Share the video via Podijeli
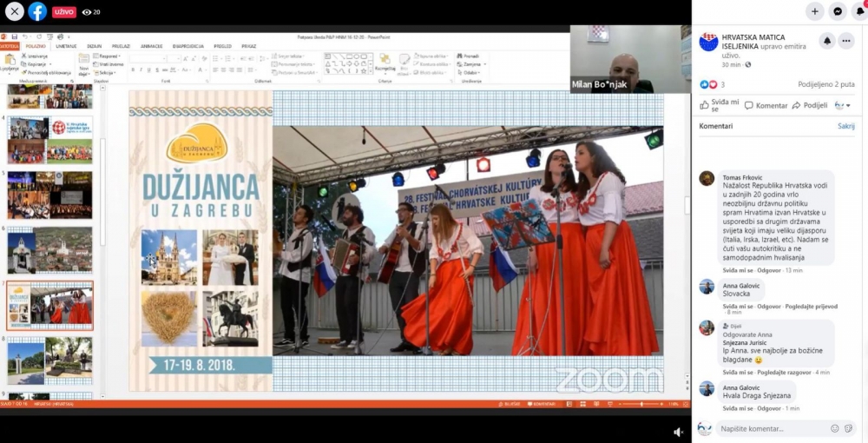This screenshot has width=868, height=443. (810, 105)
